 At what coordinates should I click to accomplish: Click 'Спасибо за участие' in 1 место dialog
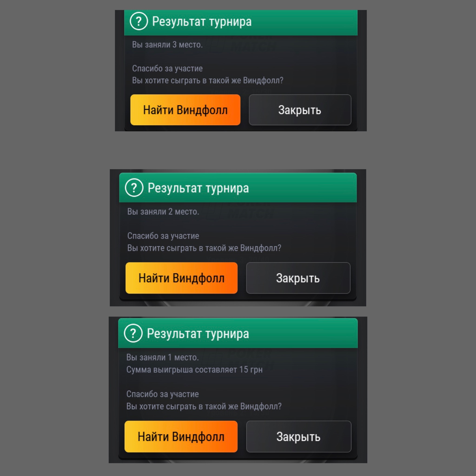point(162,394)
